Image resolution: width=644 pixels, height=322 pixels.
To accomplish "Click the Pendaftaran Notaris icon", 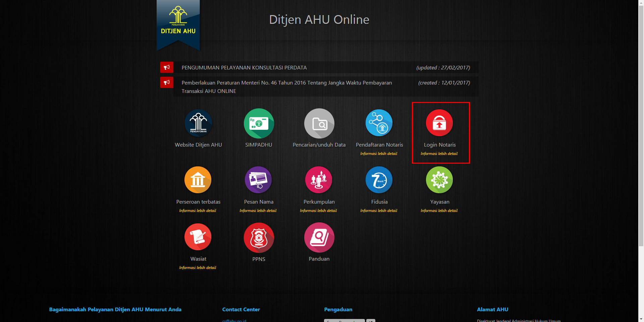I will tap(379, 123).
